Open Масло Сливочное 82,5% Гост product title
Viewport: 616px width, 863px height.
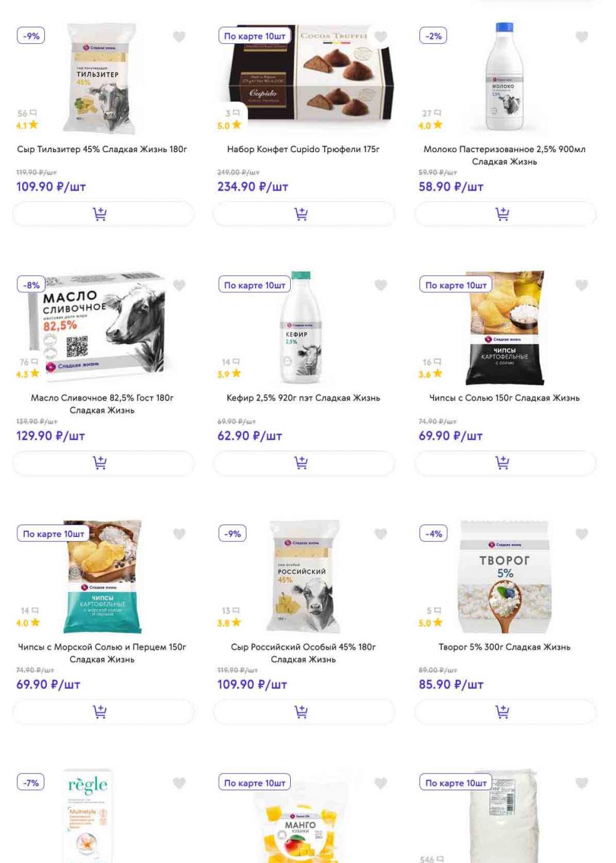102,404
